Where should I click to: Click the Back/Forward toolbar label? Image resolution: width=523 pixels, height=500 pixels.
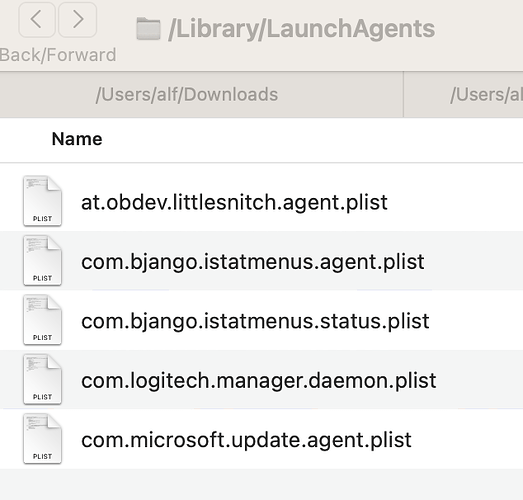click(x=58, y=55)
